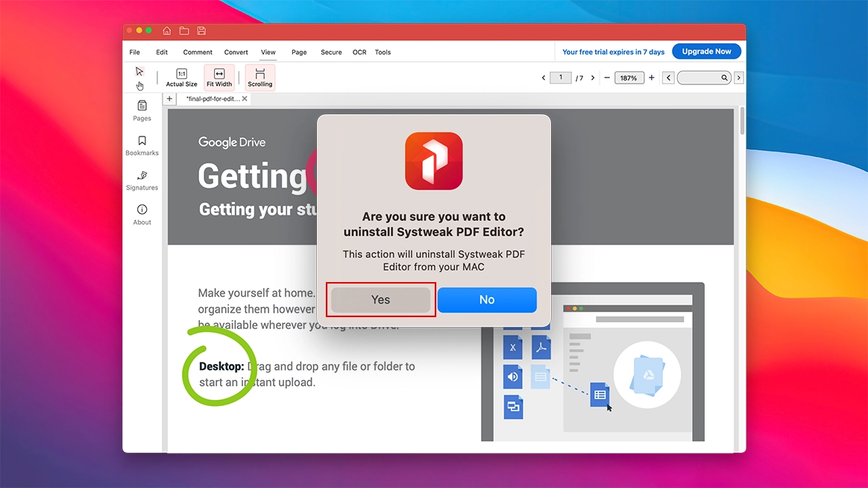868x488 pixels.
Task: Open the About info panel
Action: [142, 215]
